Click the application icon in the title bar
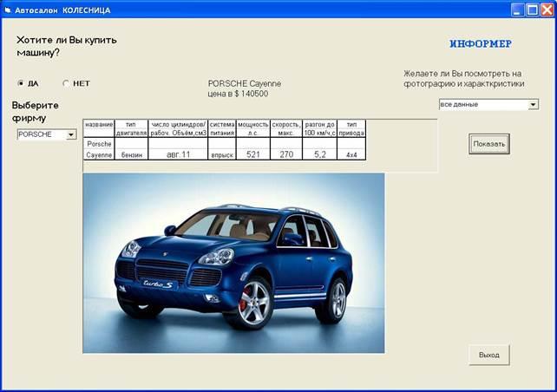Viewport: 557px width, 392px height. pyautogui.click(x=8, y=10)
